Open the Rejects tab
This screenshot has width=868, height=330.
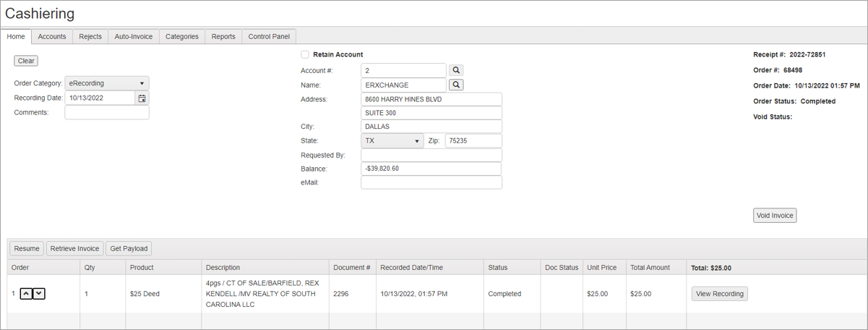pos(90,36)
